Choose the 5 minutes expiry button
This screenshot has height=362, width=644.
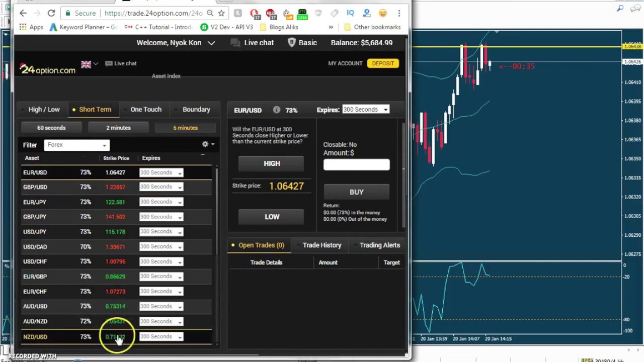[x=185, y=128]
